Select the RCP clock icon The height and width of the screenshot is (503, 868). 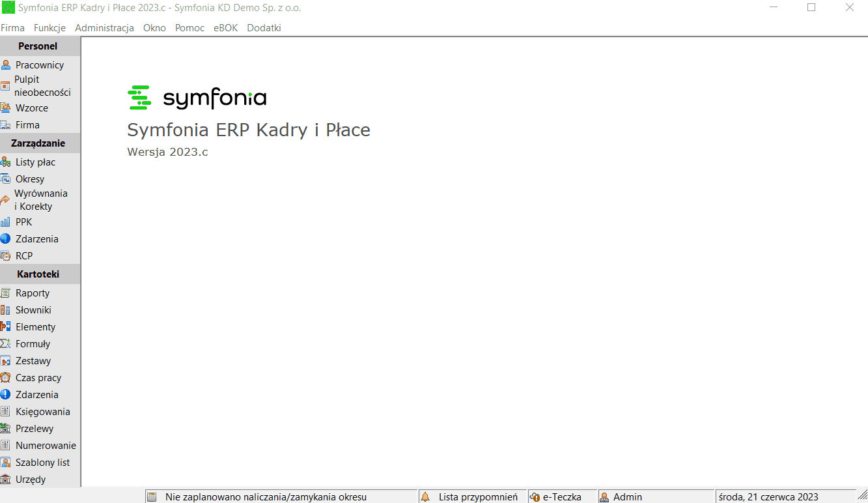(x=6, y=256)
